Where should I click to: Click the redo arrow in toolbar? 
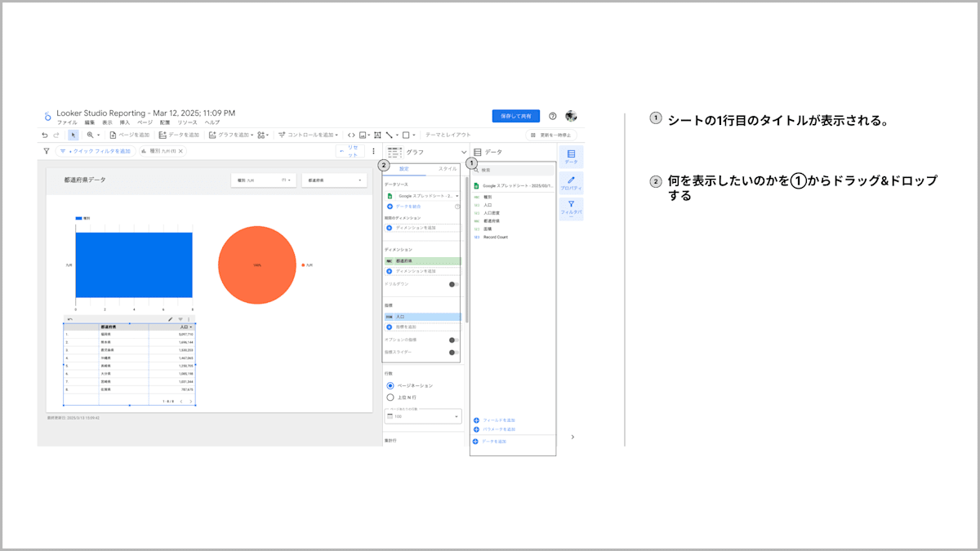click(x=56, y=135)
